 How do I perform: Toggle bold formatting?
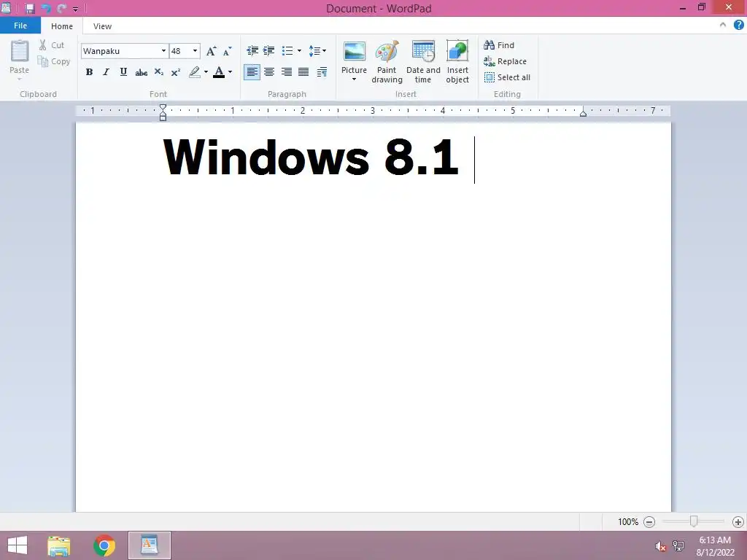click(89, 72)
